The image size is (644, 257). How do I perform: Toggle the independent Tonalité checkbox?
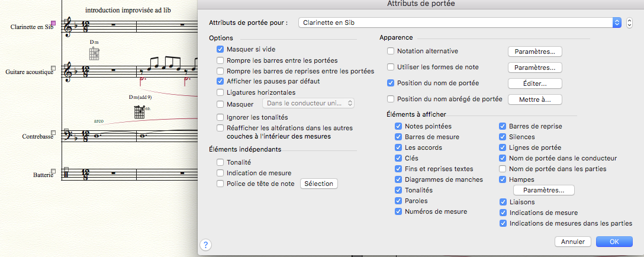[x=220, y=162]
